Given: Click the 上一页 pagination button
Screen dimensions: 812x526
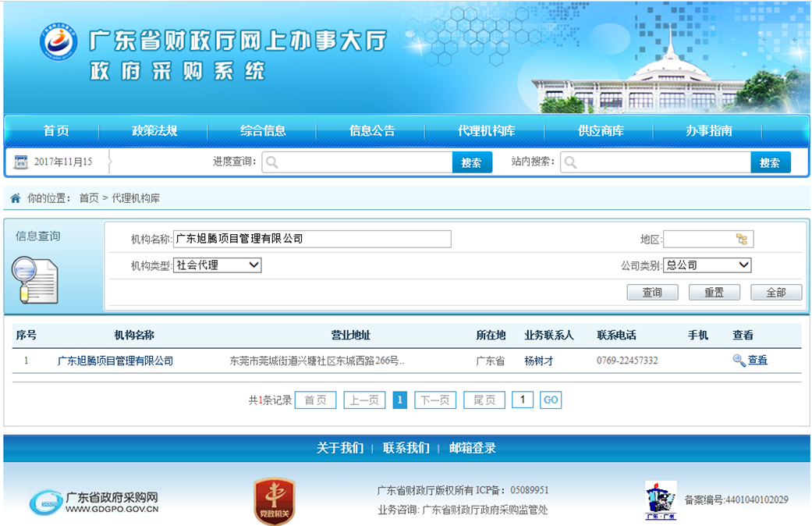Looking at the screenshot, I should (364, 400).
